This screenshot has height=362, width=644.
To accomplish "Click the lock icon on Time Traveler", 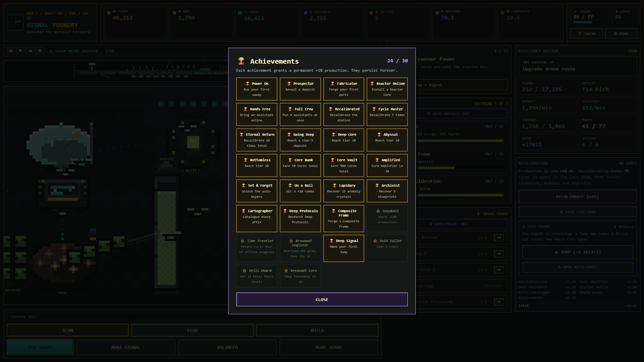I will coord(243,241).
